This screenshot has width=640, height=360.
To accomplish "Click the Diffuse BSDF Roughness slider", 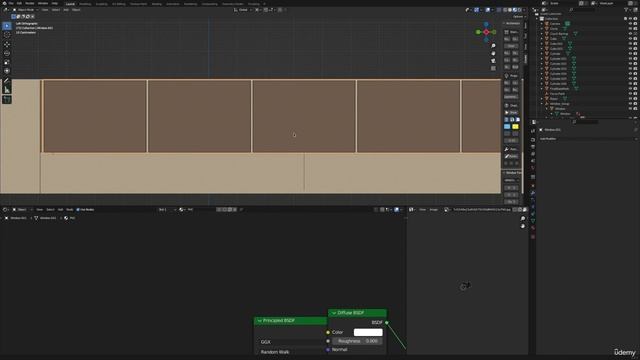I will coord(358,341).
